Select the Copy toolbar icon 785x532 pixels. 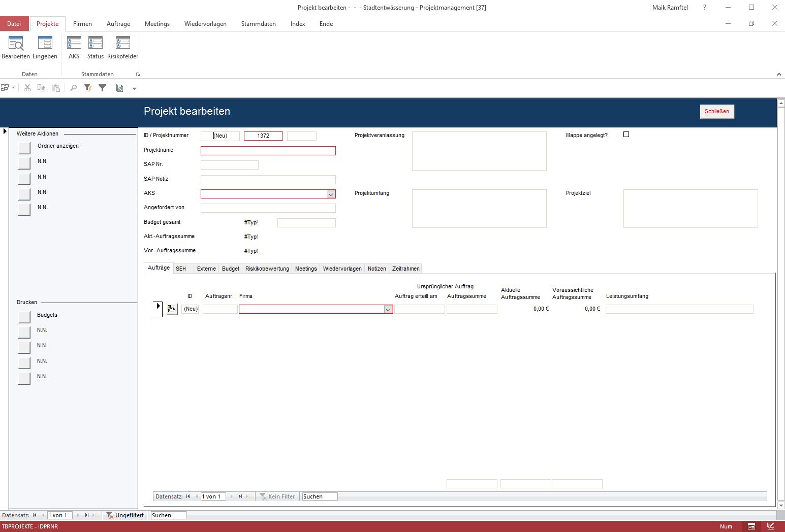pos(42,88)
